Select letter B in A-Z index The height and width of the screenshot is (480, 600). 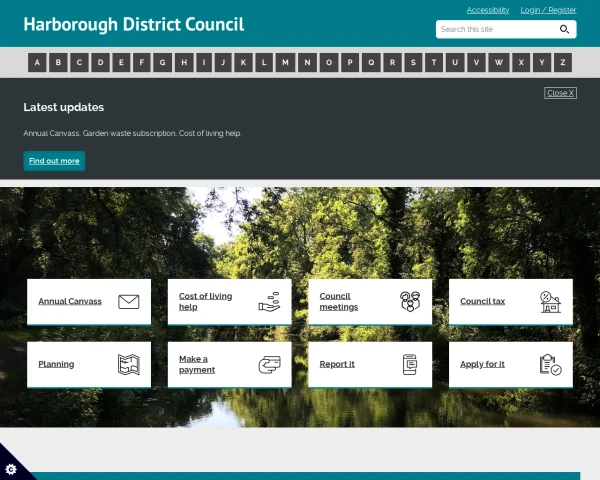(x=58, y=62)
